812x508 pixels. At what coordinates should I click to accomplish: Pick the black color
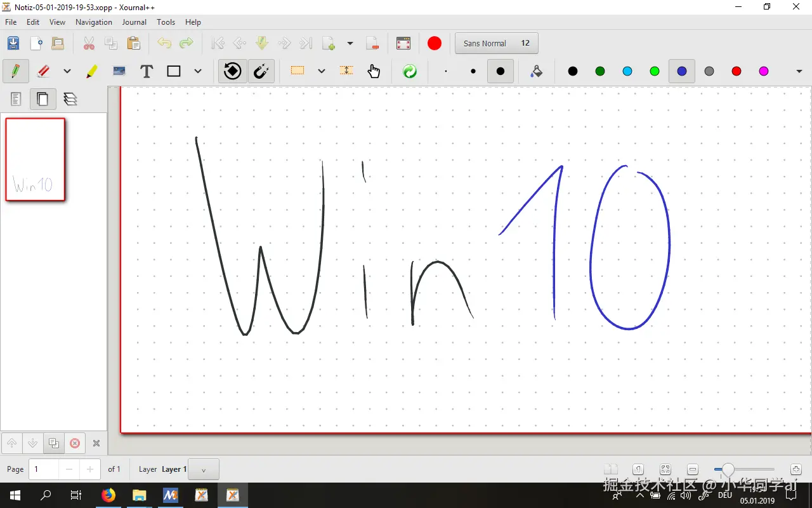tap(573, 71)
